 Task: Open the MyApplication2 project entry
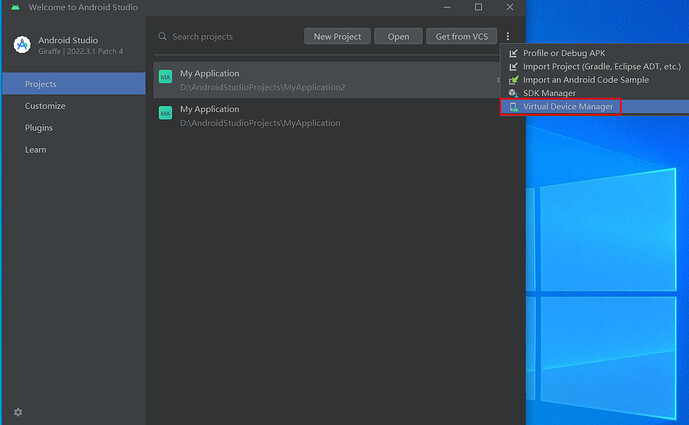(327, 80)
